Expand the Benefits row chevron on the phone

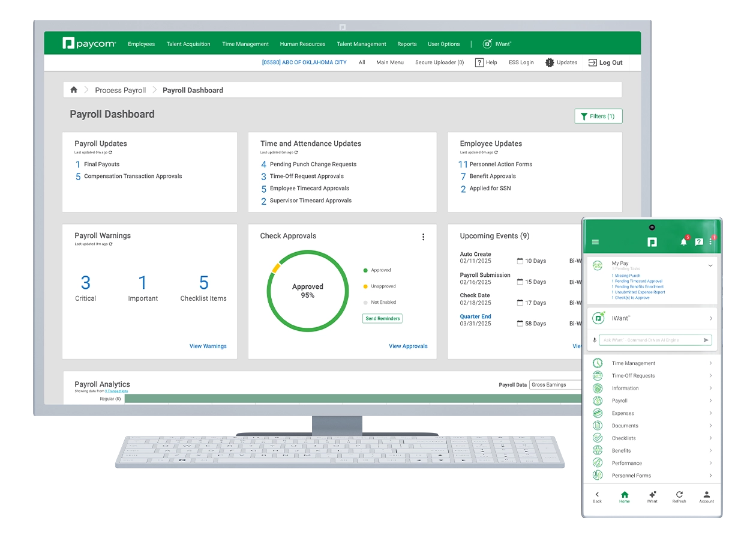point(710,450)
